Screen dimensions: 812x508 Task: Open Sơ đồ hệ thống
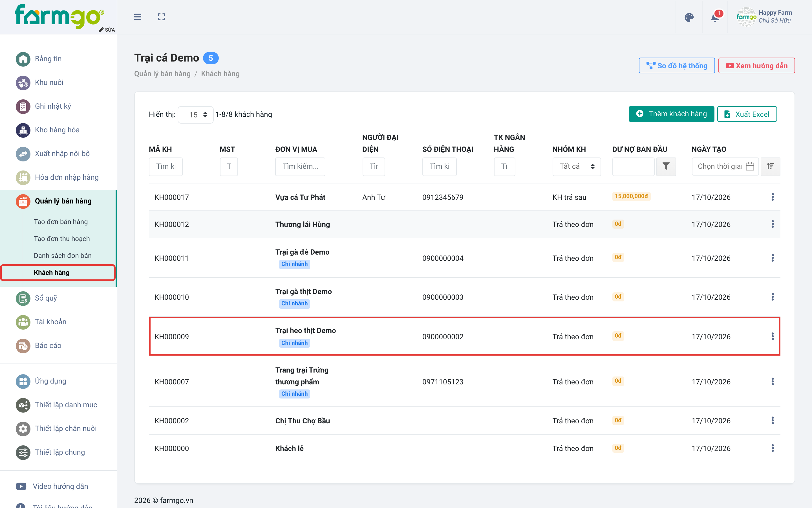point(677,65)
